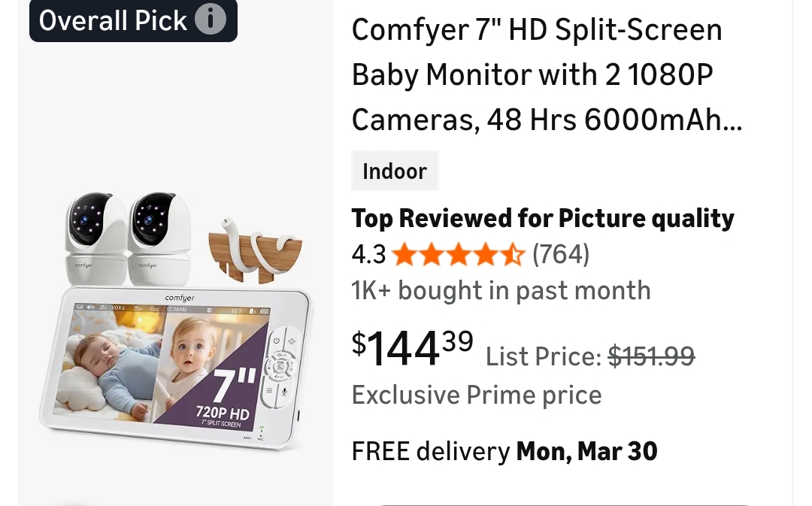Image resolution: width=812 pixels, height=506 pixels.
Task: Click the right camera in product image
Action: click(159, 238)
